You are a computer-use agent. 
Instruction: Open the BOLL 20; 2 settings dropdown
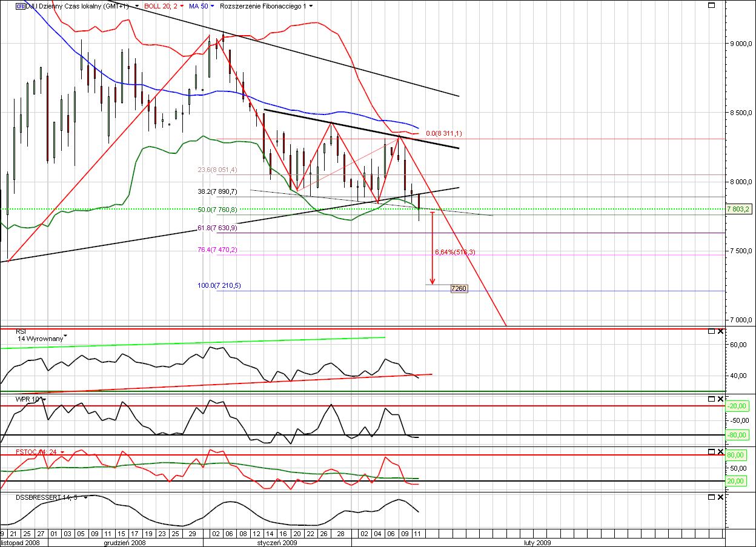182,6
